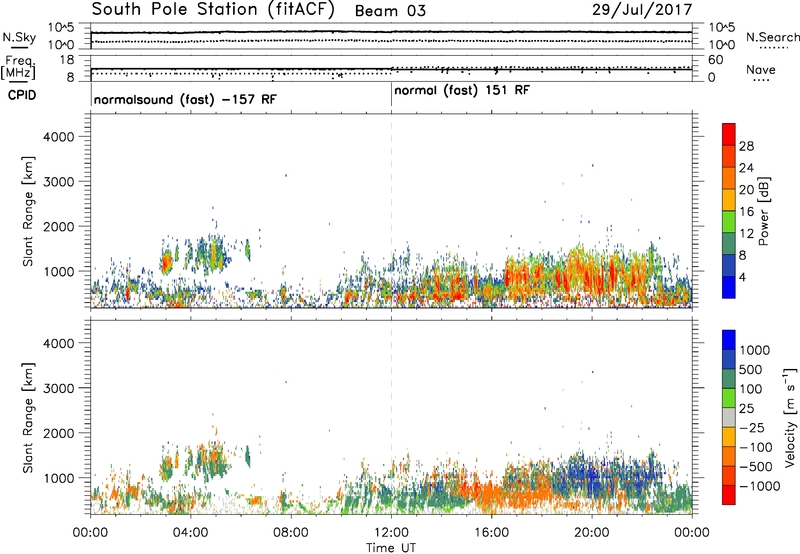Click 'normal (fast) 151 RF' text
Image resolution: width=800 pixels, height=554 pixels.
pyautogui.click(x=462, y=90)
